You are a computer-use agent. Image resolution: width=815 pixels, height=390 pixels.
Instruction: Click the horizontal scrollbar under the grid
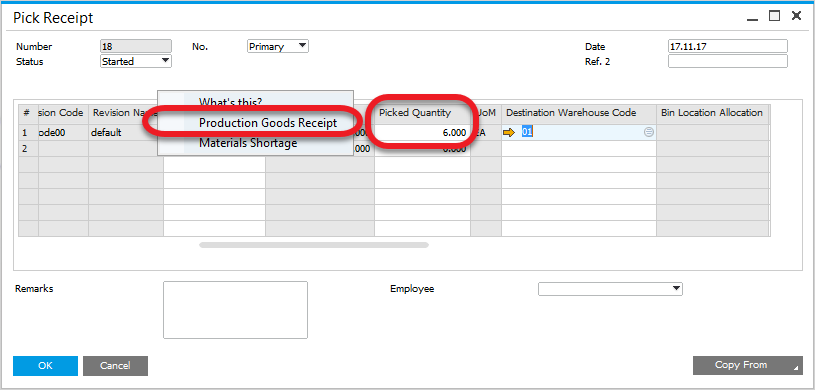[314, 244]
